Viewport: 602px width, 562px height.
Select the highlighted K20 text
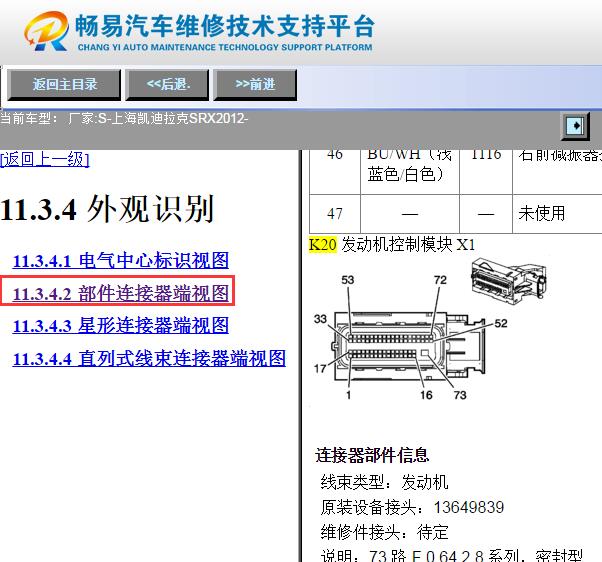click(x=323, y=245)
